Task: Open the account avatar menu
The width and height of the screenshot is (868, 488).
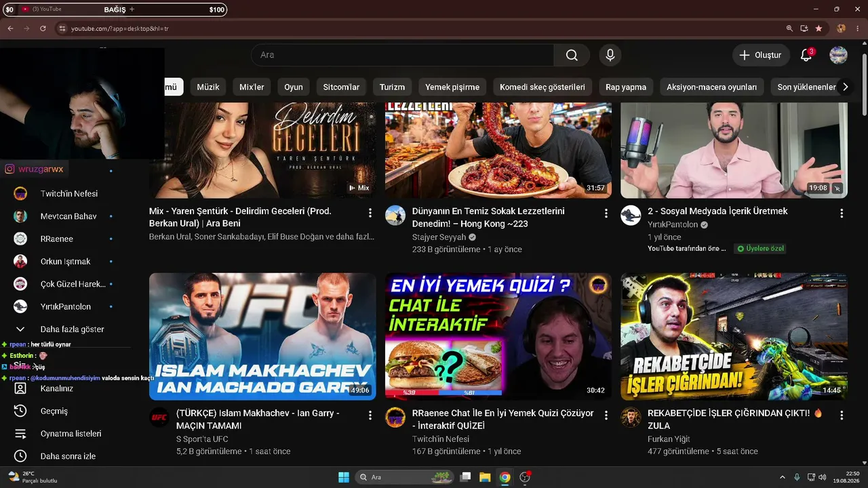Action: 839,55
